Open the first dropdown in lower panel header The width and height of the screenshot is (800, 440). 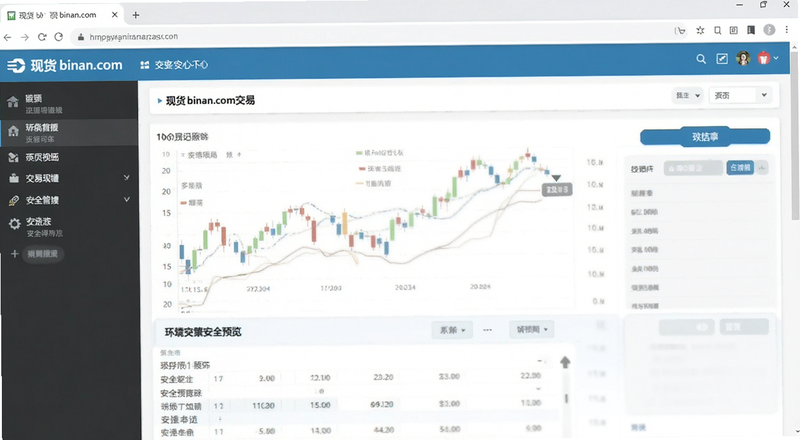452,330
